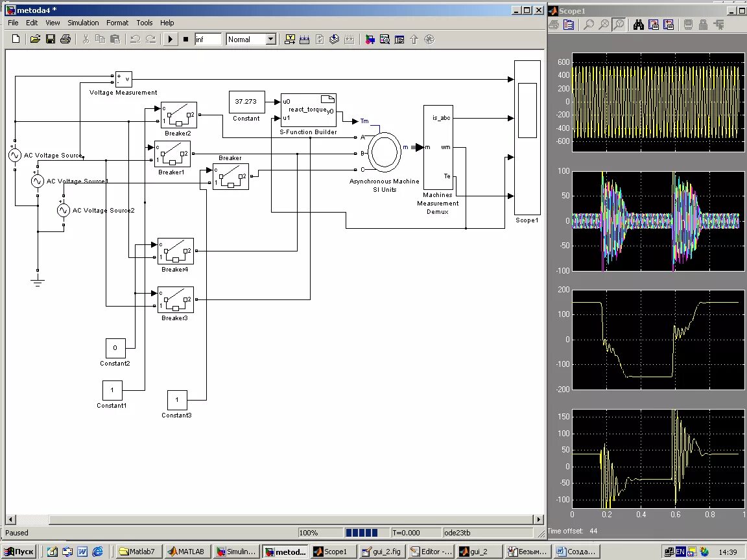Open the Format menu
Screen dimensions: 747x560
(x=117, y=23)
